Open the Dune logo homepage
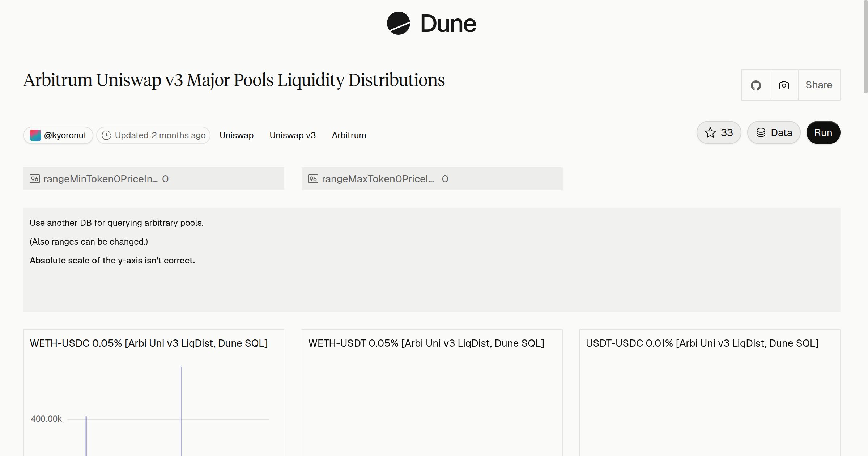 tap(431, 23)
